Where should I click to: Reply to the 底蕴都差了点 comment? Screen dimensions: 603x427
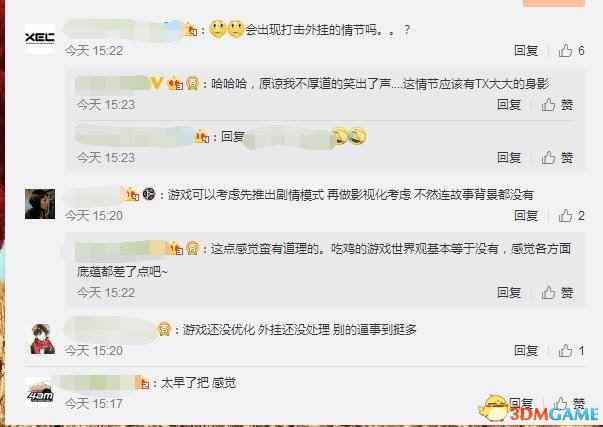509,293
